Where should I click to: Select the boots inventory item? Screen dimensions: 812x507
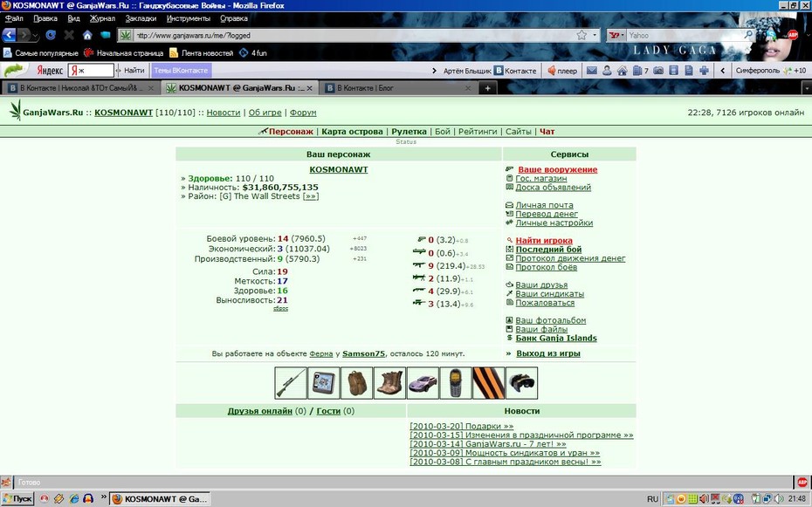click(x=389, y=383)
